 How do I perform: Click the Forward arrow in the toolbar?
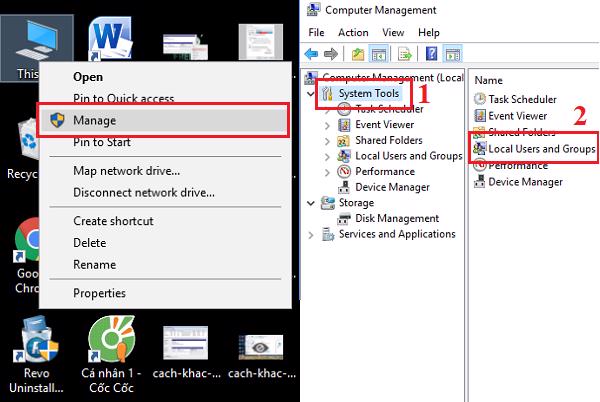330,53
